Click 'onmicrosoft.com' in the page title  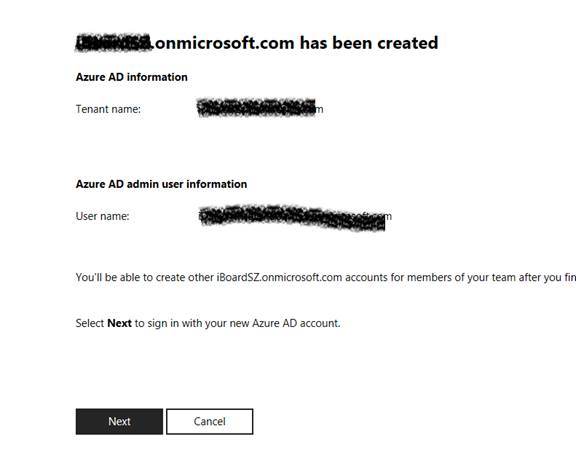click(x=225, y=43)
